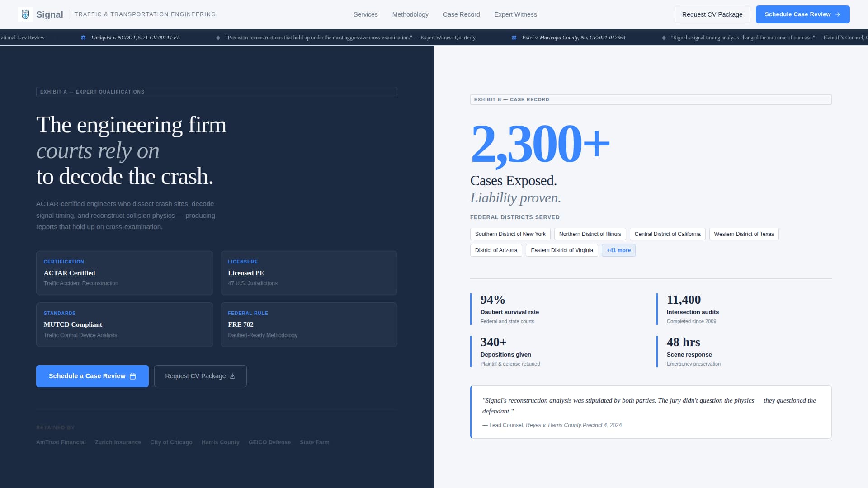Viewport: 868px width, 488px height.
Task: Go to Case Record in the navigation
Action: (461, 14)
